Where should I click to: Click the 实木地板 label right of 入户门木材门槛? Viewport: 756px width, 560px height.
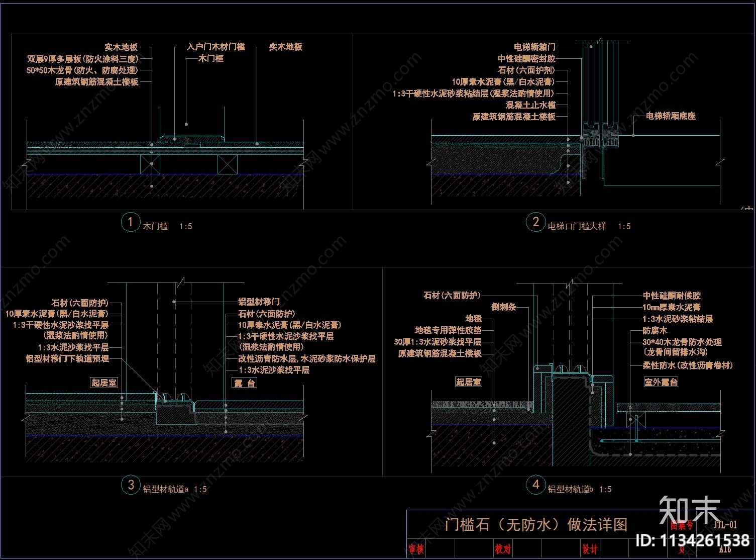point(286,47)
